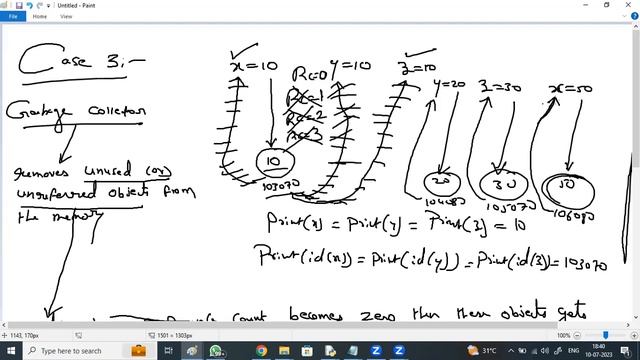
Task: Open the second Zoom icon on taskbar
Action: click(399, 351)
